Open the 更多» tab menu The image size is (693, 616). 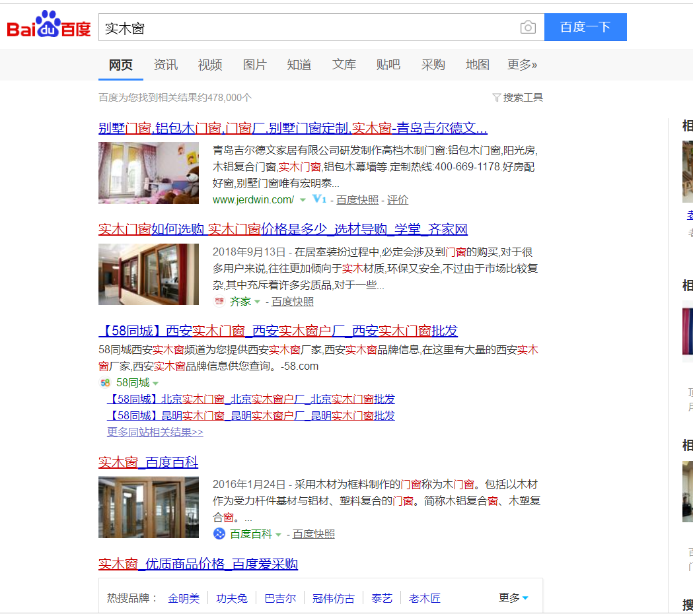522,65
